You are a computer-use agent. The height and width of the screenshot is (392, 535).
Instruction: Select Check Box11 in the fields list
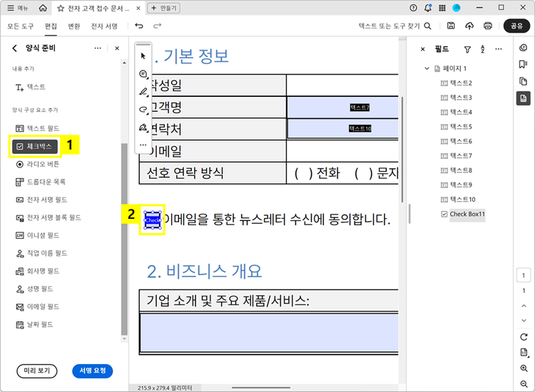[463, 214]
